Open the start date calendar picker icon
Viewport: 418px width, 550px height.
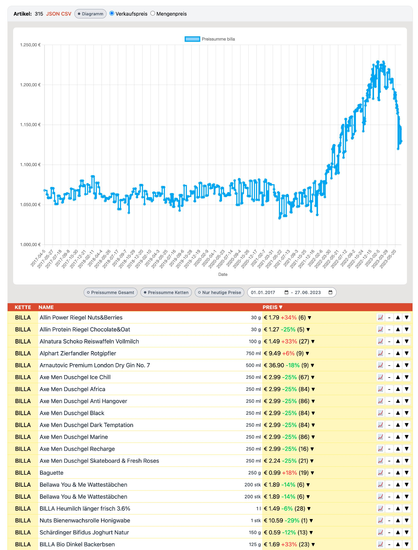[x=286, y=292]
